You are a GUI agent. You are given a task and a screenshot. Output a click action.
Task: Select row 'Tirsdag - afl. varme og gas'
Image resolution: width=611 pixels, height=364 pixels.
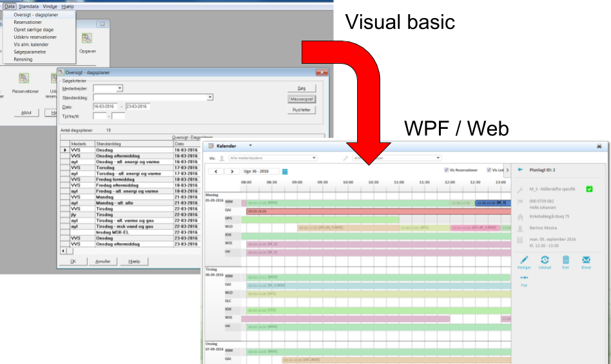point(131,220)
